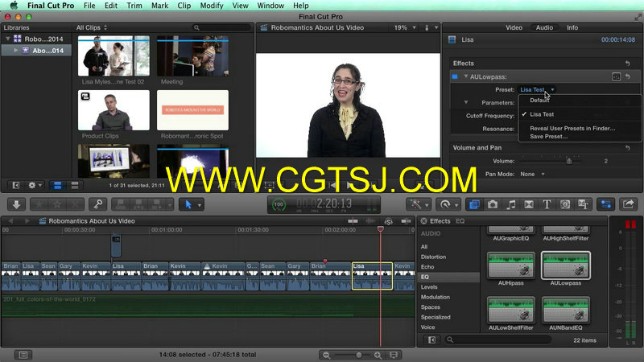Viewport: 644px width, 362px height.
Task: Select the AUHipass effect thumbnail
Action: pos(511,265)
